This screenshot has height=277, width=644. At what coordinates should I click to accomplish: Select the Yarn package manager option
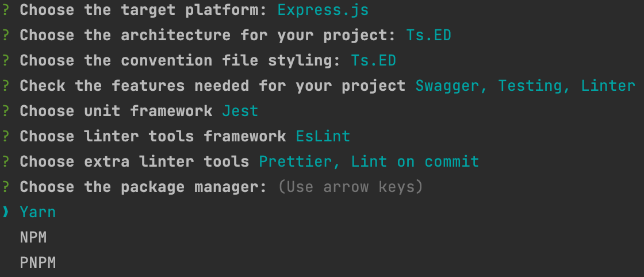(x=38, y=212)
